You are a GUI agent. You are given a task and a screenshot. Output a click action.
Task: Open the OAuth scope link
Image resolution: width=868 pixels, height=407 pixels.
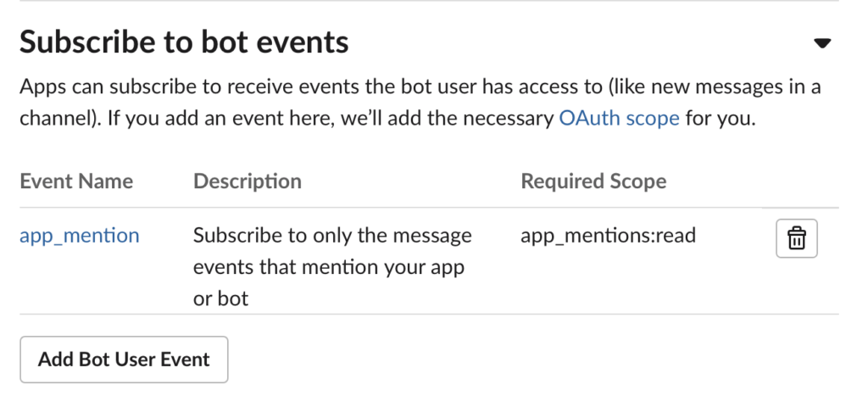tap(619, 118)
